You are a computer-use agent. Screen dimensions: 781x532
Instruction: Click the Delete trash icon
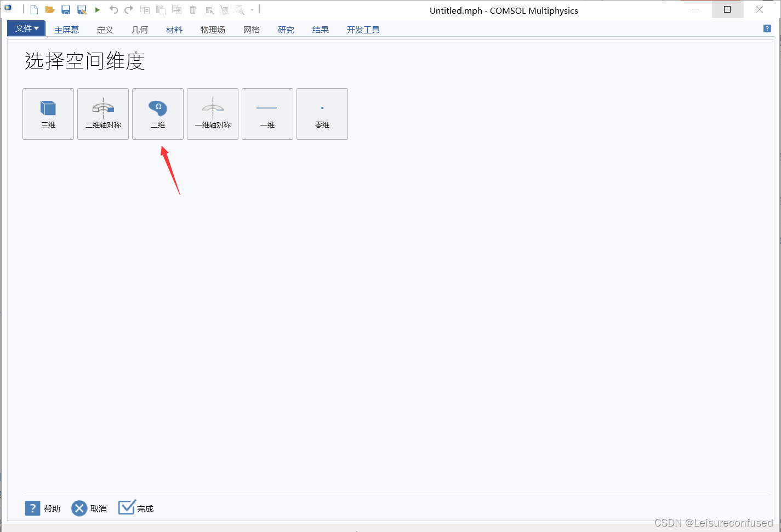(x=193, y=10)
